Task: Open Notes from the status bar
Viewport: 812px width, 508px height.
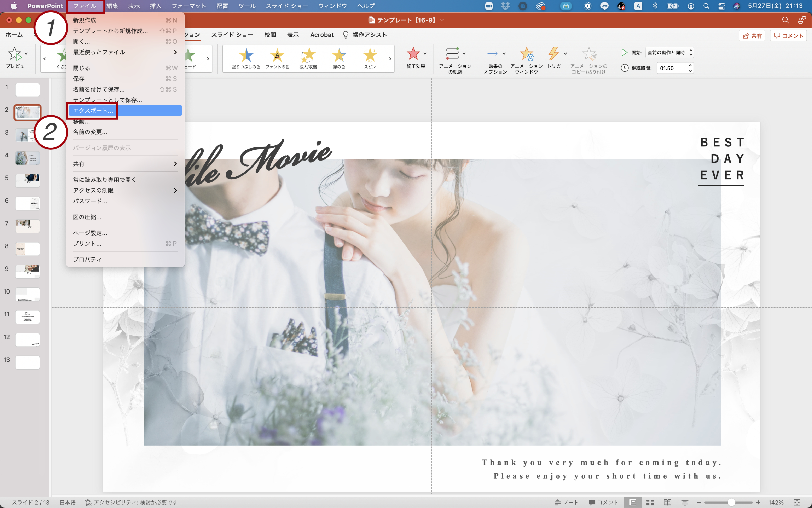Action: (x=566, y=502)
